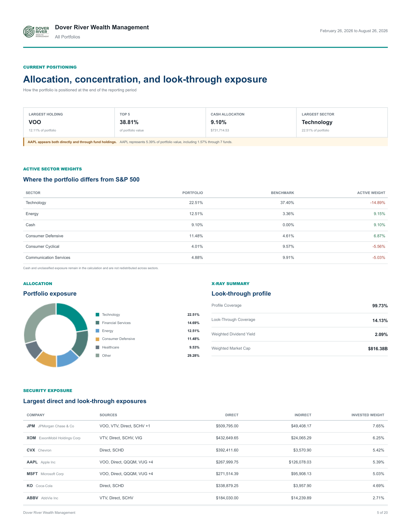Select the gray Other legend swatch
This screenshot has height=532, width=411.
coord(98,355)
